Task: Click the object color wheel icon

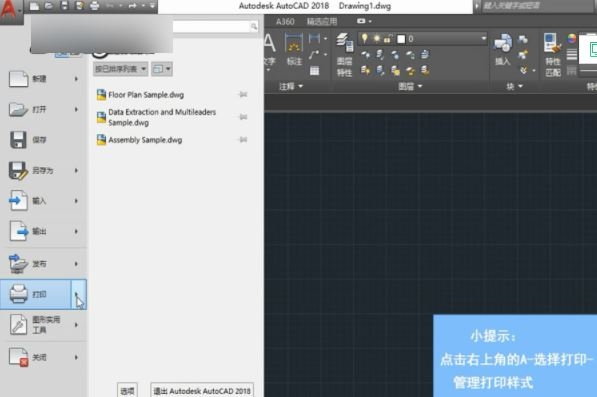Action: [571, 39]
